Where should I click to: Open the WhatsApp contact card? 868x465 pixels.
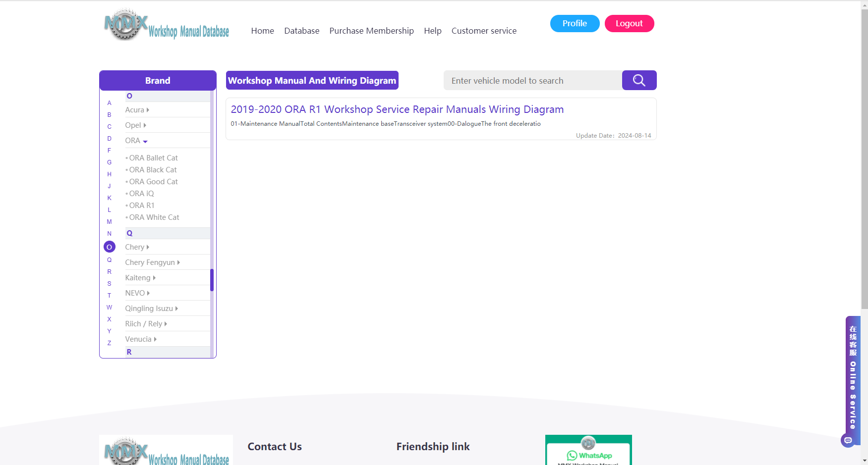click(588, 450)
